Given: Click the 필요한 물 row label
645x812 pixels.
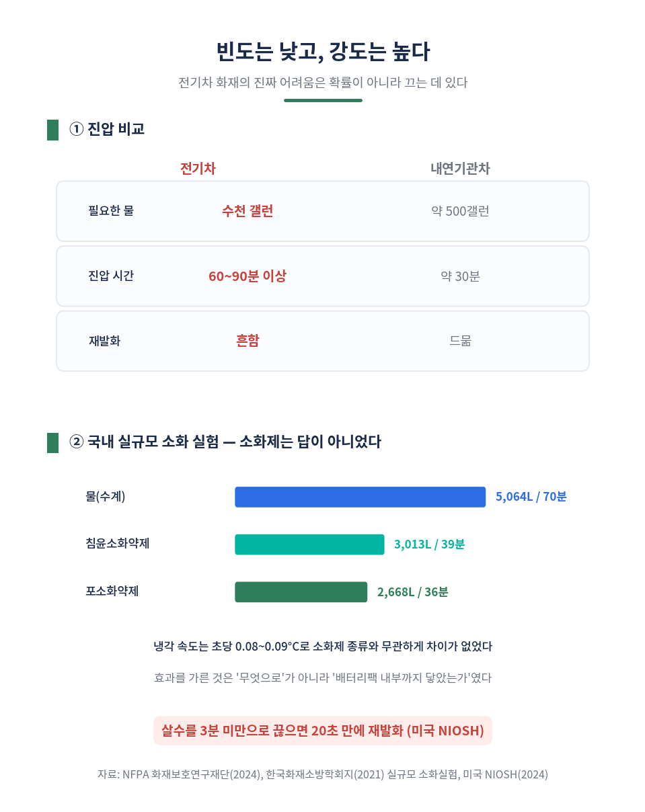Looking at the screenshot, I should click(x=111, y=211).
